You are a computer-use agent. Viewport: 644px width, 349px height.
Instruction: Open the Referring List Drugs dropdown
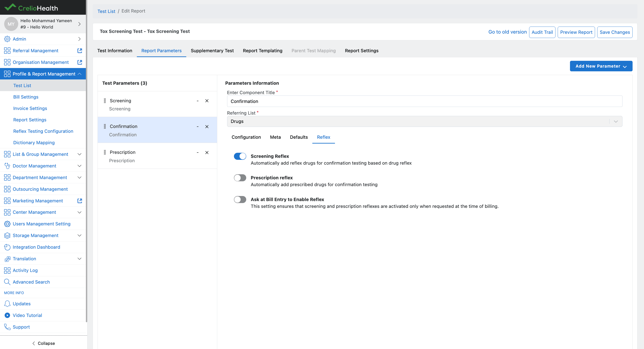pyautogui.click(x=425, y=121)
